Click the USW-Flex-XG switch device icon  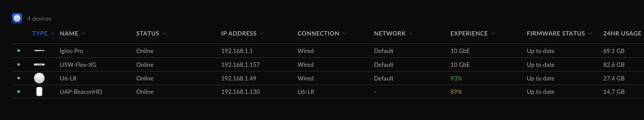click(39, 65)
